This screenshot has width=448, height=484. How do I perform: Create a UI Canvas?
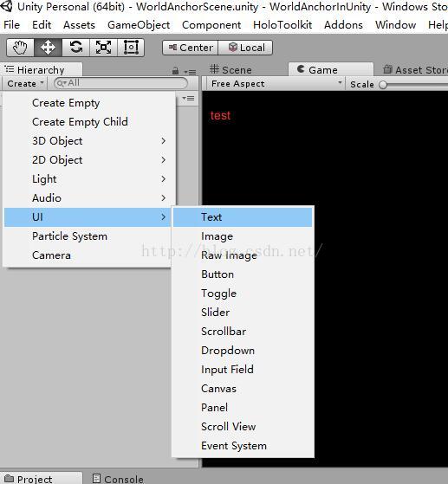[x=243, y=389]
